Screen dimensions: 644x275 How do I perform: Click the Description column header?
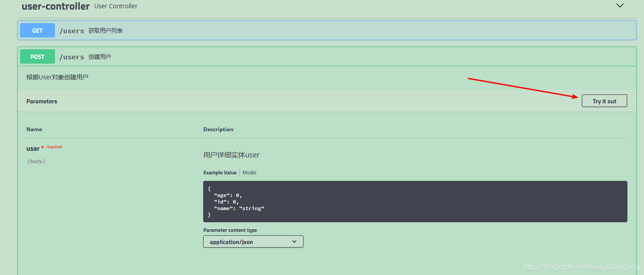pyautogui.click(x=218, y=129)
